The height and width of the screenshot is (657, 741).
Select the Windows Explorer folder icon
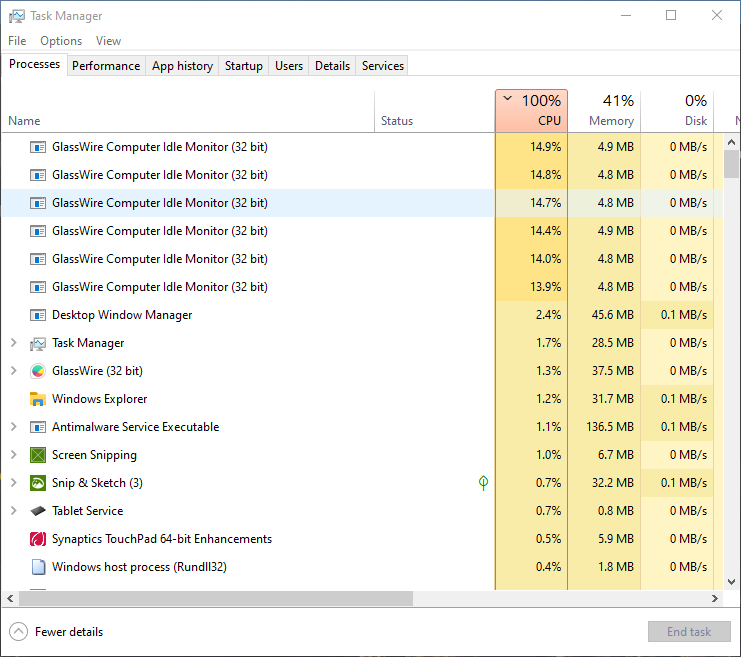coord(38,399)
